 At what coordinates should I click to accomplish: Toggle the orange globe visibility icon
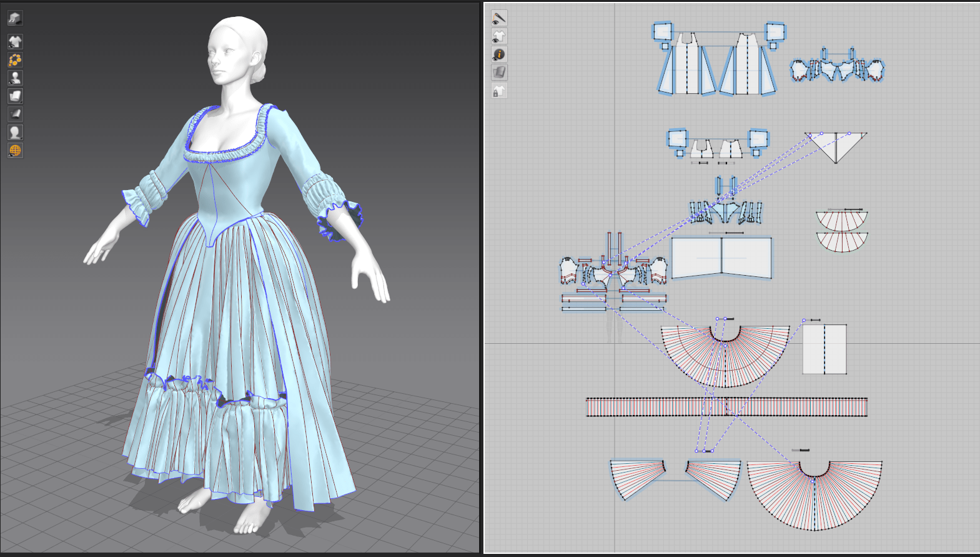point(15,150)
